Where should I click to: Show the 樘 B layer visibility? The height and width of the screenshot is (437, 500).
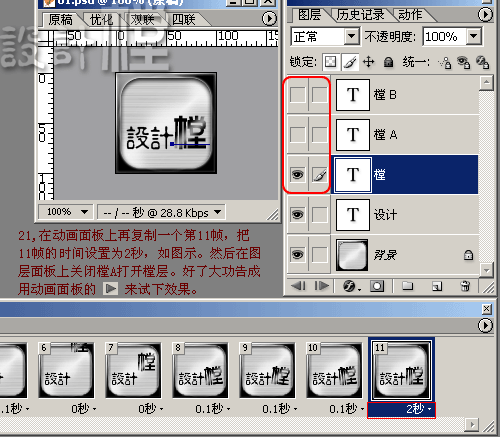point(298,95)
